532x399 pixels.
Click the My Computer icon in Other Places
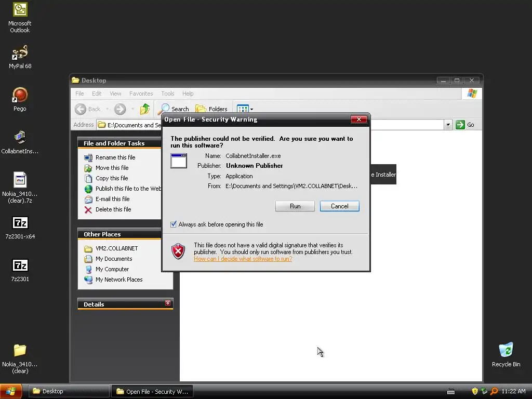[88, 270]
